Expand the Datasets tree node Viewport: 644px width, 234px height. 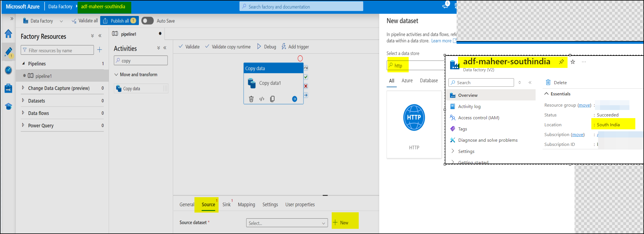click(x=23, y=100)
